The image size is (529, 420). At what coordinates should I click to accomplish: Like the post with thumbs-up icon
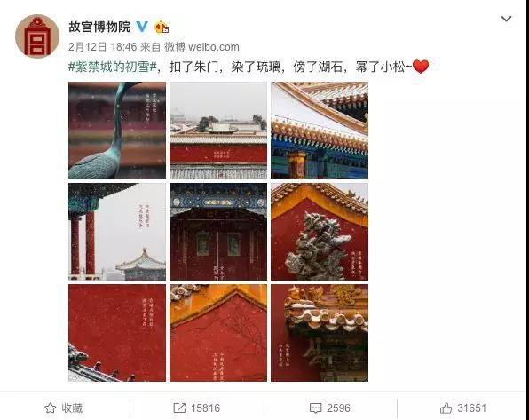point(446,408)
